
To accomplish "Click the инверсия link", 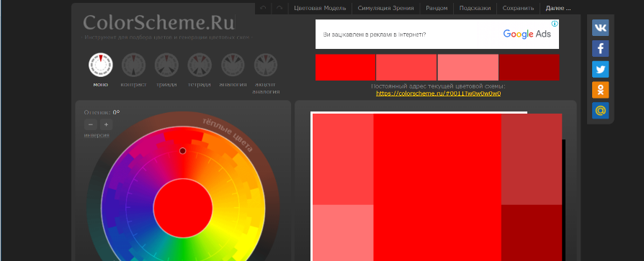I will pos(97,135).
